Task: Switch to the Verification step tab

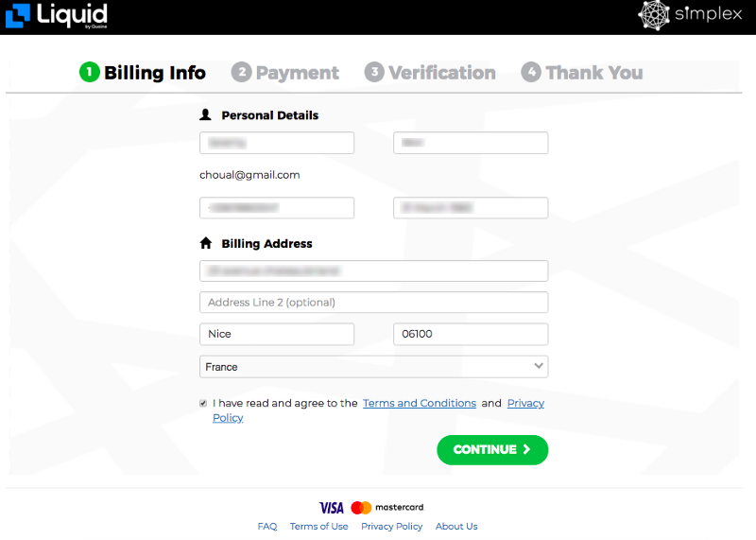Action: coord(430,73)
